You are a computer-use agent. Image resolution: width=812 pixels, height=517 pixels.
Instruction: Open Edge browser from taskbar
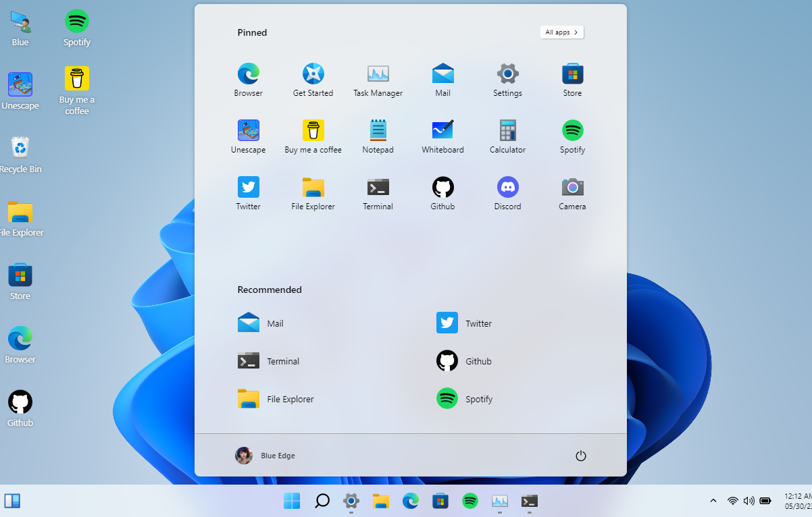[411, 501]
